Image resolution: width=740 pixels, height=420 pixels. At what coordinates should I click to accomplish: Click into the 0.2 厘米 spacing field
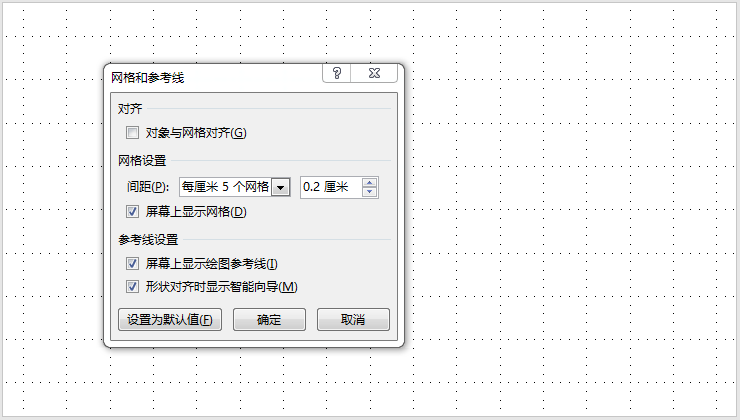(331, 187)
